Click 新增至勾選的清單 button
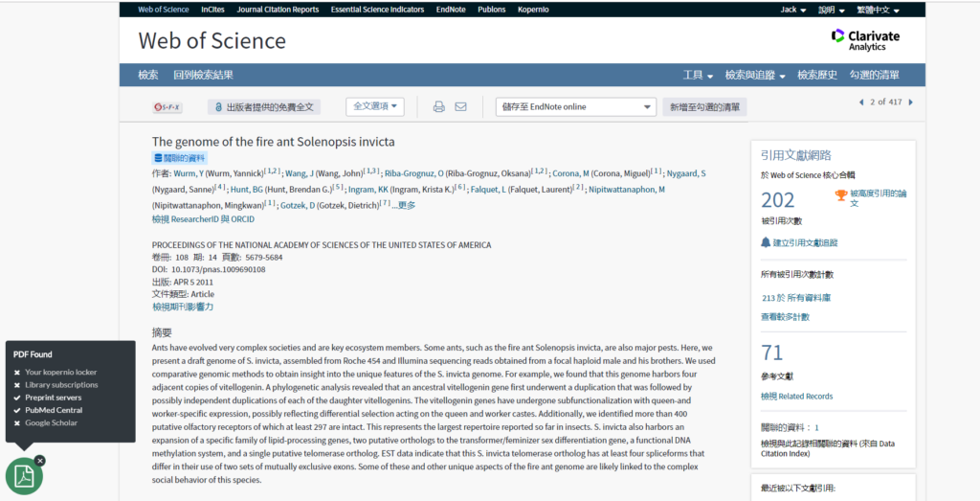This screenshot has width=980, height=501. (704, 107)
